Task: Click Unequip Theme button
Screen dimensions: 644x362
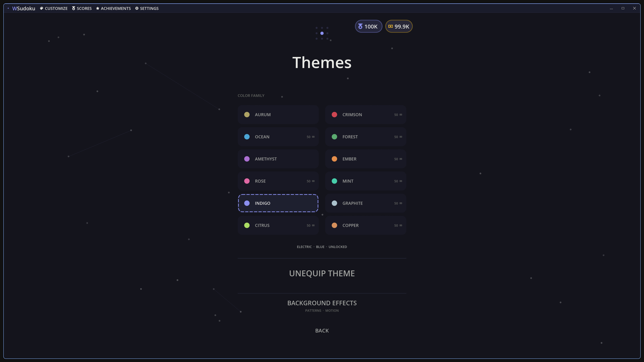Action: [322, 273]
